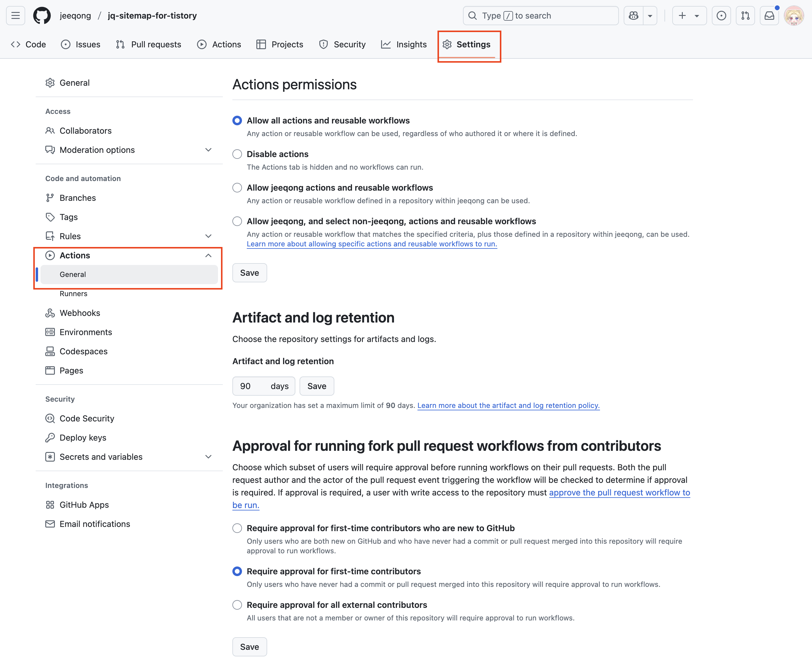Image resolution: width=812 pixels, height=672 pixels.
Task: Click the GitHub Octocat logo
Action: pos(42,16)
